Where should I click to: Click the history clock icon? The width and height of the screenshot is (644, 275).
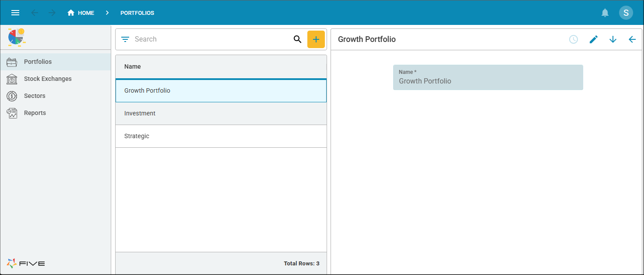tap(573, 39)
